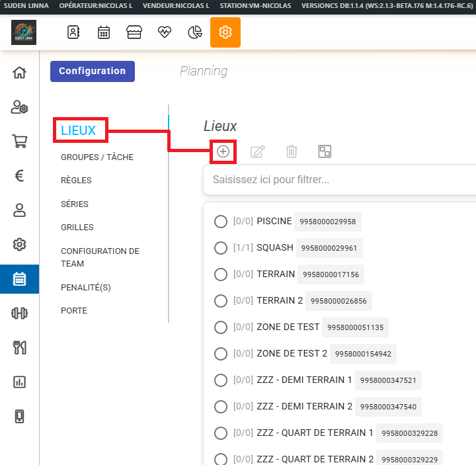The width and height of the screenshot is (476, 465).
Task: Open the orange settings gear in top toolbar
Action: click(x=225, y=32)
